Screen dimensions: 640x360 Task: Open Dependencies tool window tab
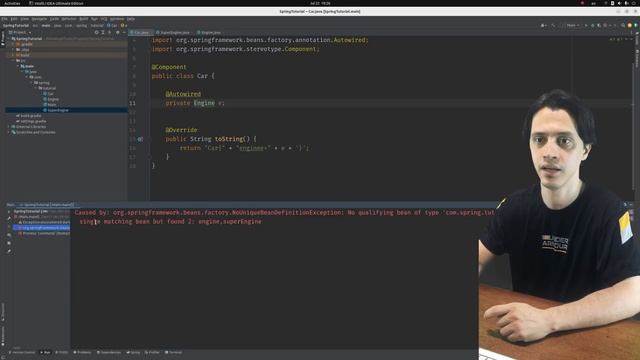point(109,352)
